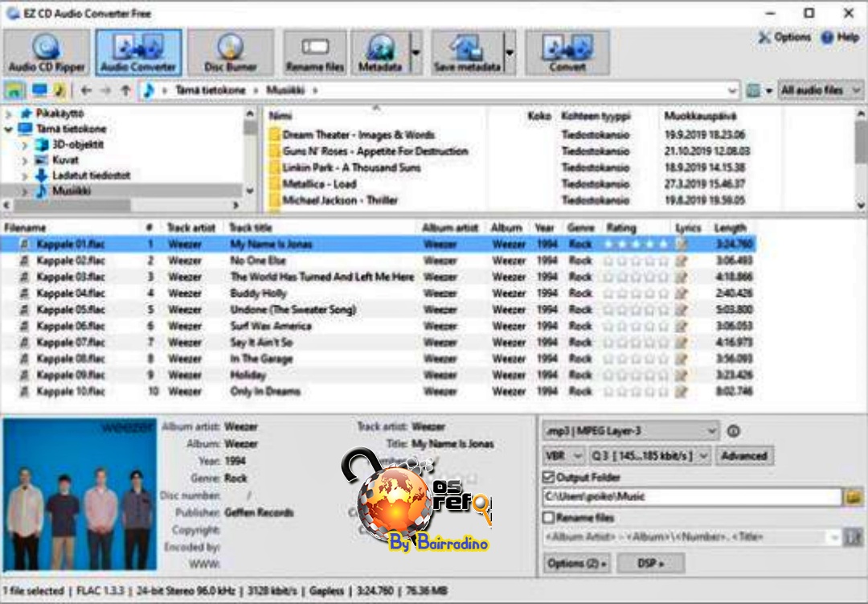This screenshot has height=604, width=868.
Task: Select the Kuvat folder in the tree
Action: [65, 160]
